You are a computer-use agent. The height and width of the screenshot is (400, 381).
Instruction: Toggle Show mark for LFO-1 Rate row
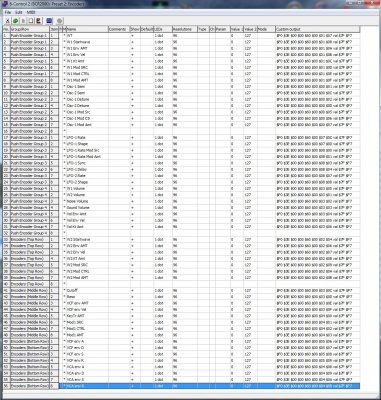[132, 137]
